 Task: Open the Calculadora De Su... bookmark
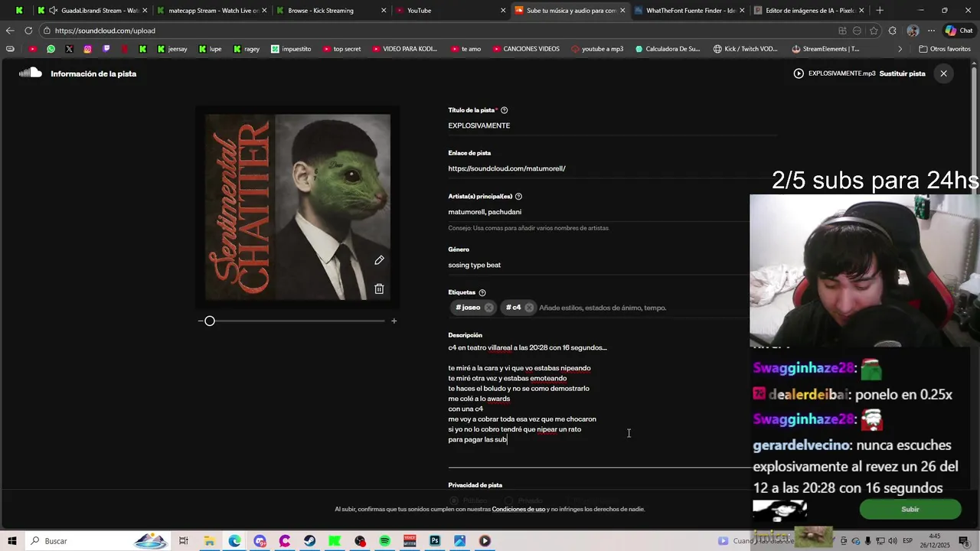point(668,49)
